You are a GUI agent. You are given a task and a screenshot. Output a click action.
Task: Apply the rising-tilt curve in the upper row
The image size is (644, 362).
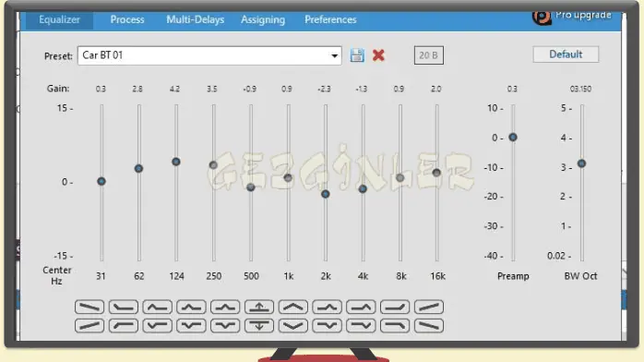429,307
